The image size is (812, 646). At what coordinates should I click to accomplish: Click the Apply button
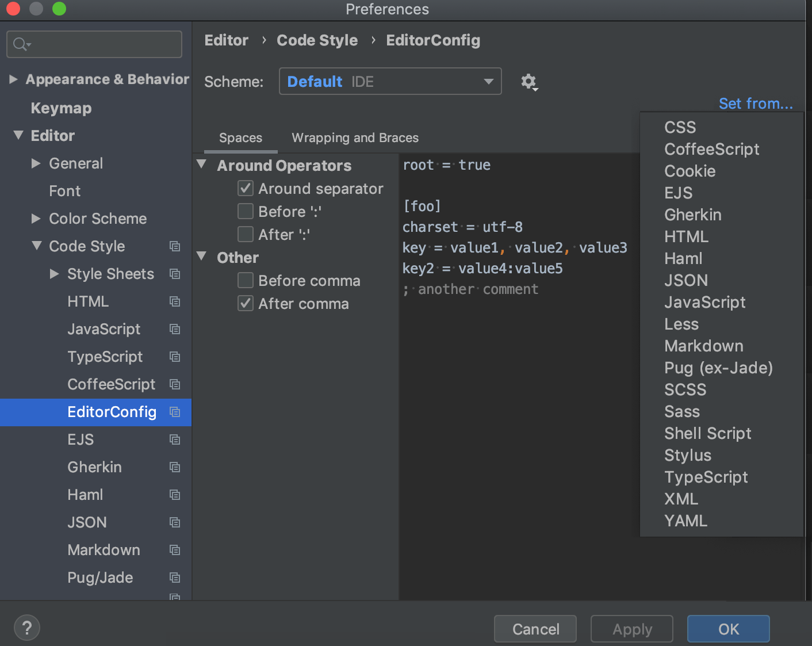[x=631, y=629]
